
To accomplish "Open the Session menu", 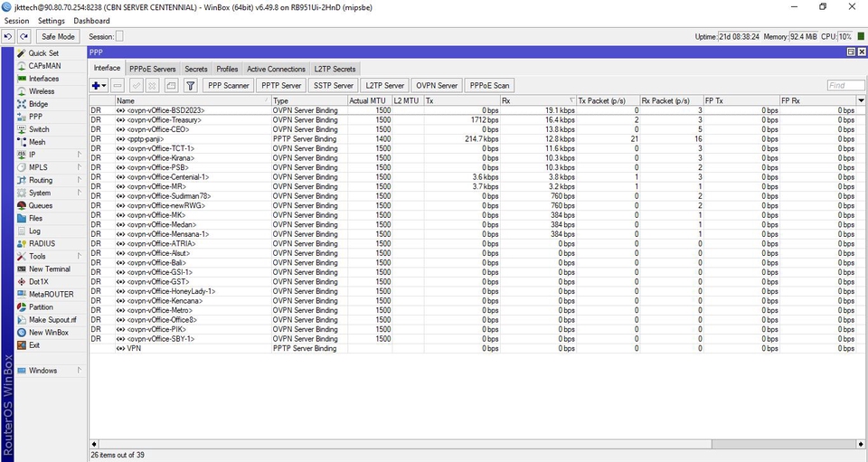I will pyautogui.click(x=16, y=21).
